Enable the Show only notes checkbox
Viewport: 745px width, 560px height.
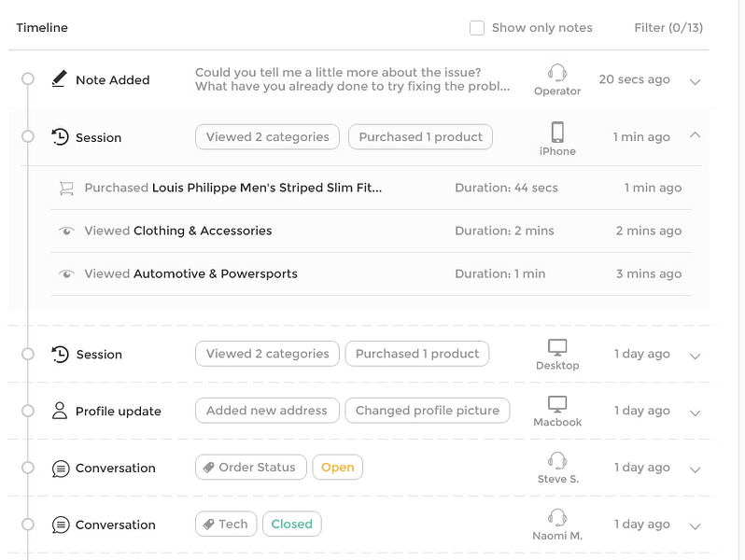[x=477, y=28]
